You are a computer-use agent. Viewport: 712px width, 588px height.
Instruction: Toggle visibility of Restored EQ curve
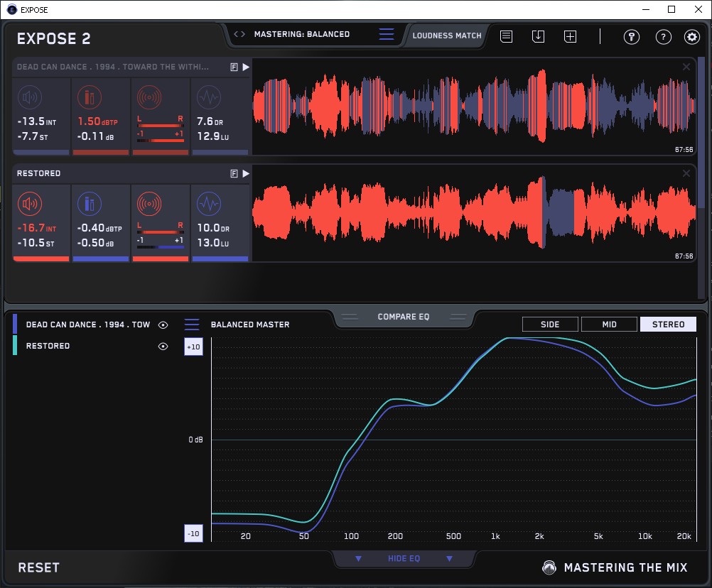click(x=163, y=346)
